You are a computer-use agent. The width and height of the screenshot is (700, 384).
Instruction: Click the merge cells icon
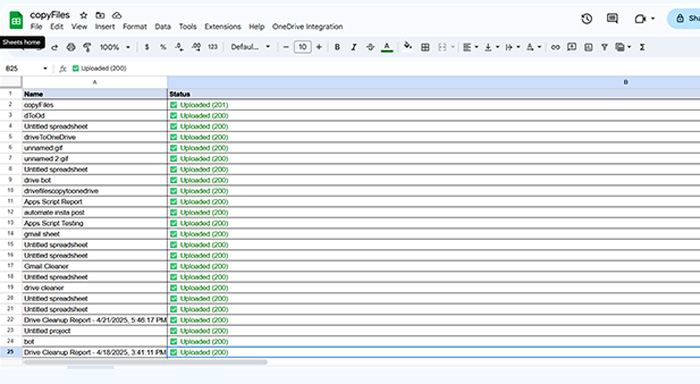point(442,47)
